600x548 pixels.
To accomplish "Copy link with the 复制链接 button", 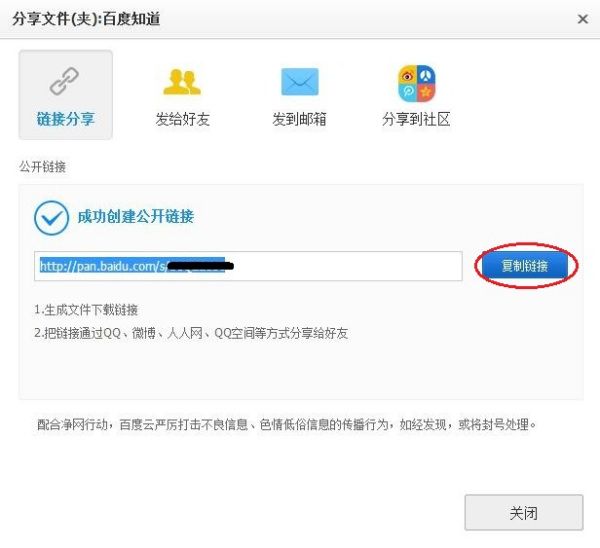I will tap(525, 266).
